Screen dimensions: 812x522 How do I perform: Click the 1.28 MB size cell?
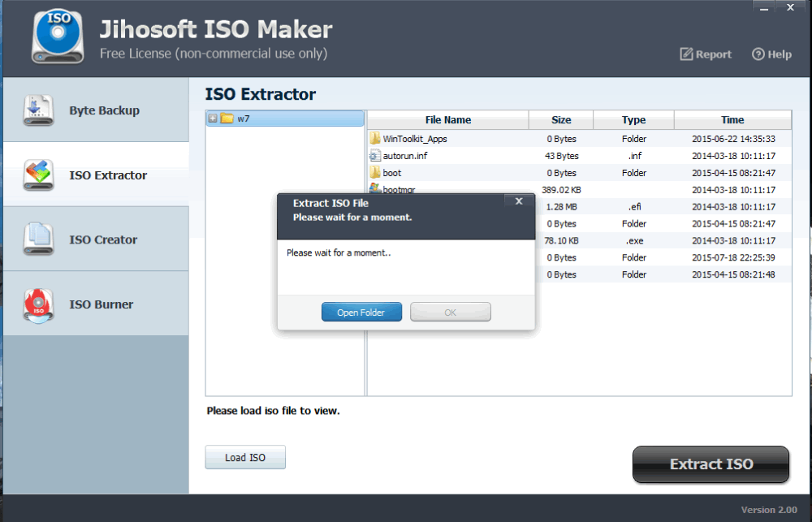click(561, 207)
